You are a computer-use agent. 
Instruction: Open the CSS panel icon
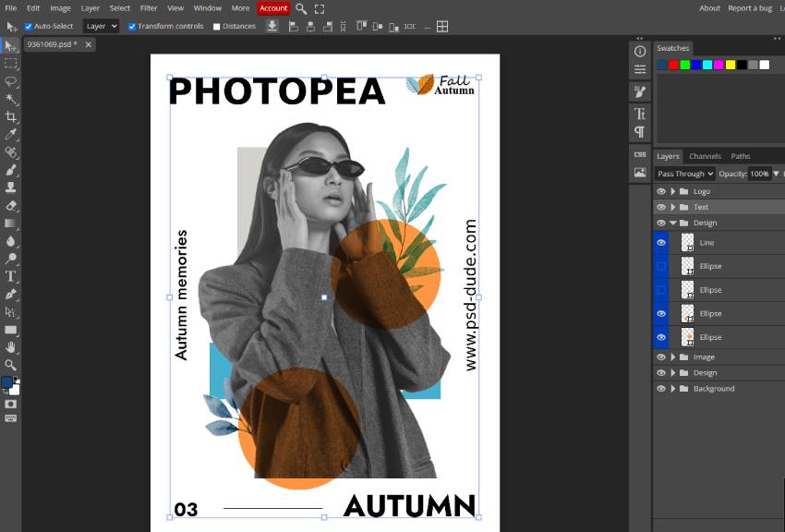(640, 154)
